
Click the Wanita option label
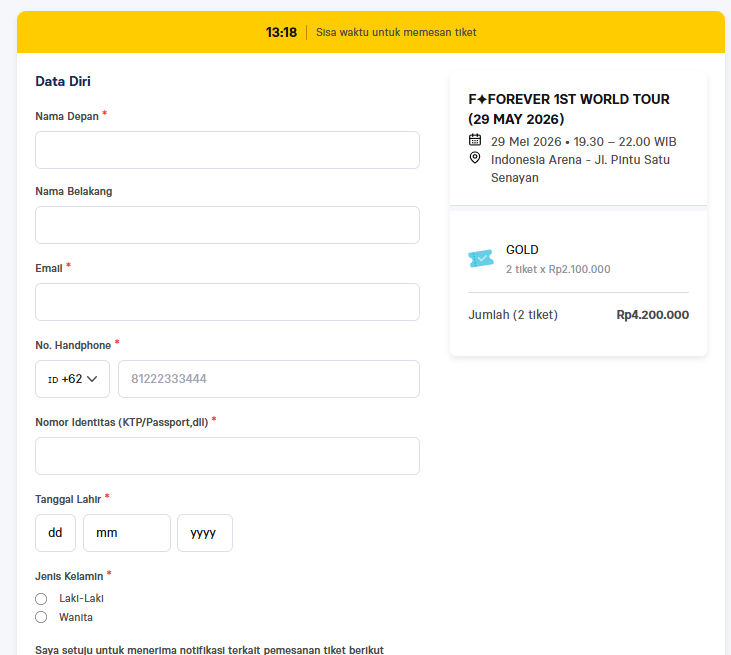[76, 617]
